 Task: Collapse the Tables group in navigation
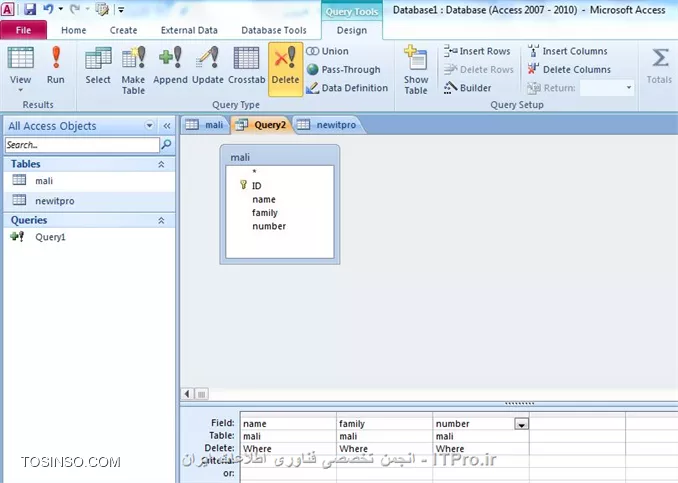[x=161, y=164]
